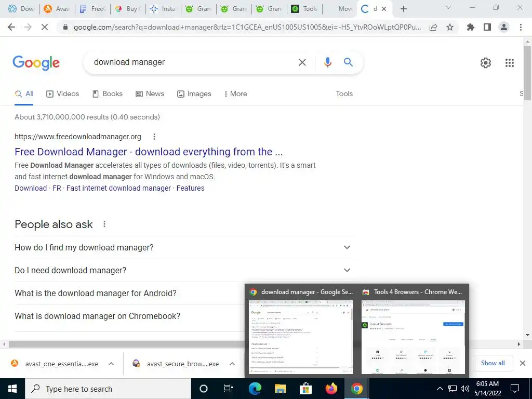
Task: Open a new tab with the plus button
Action: click(x=403, y=9)
